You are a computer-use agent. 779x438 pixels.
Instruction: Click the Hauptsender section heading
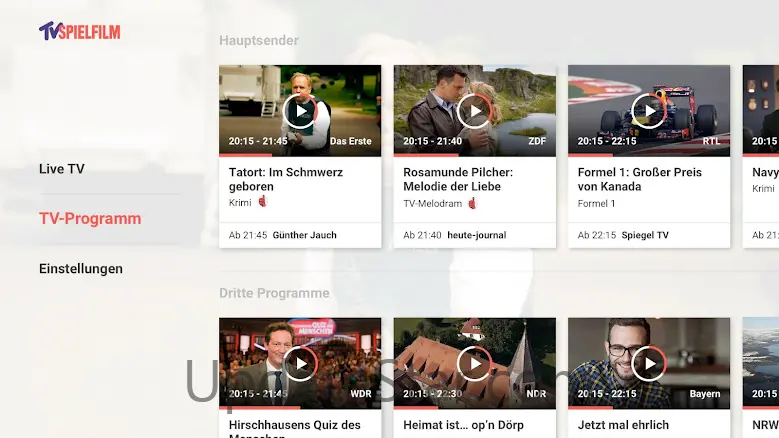click(259, 41)
